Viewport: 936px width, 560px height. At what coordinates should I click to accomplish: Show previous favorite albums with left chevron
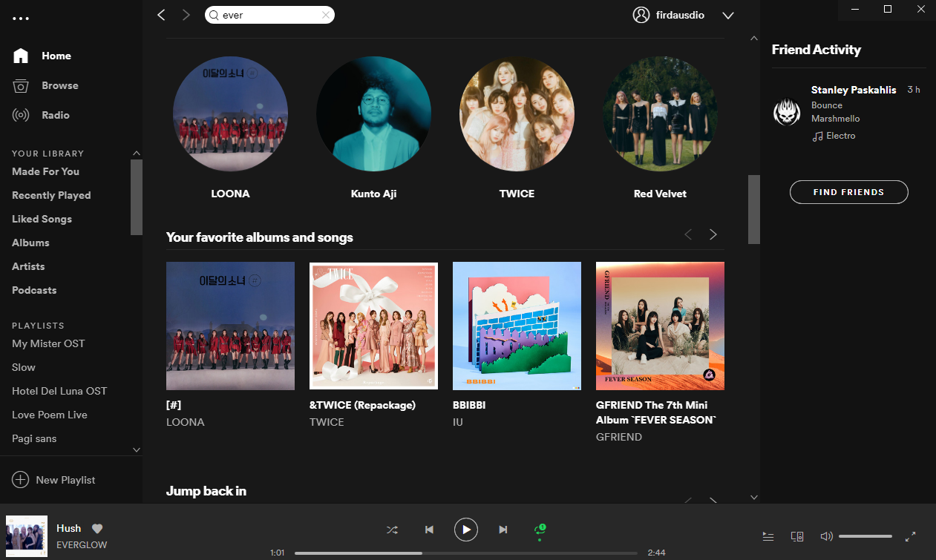[x=688, y=234]
